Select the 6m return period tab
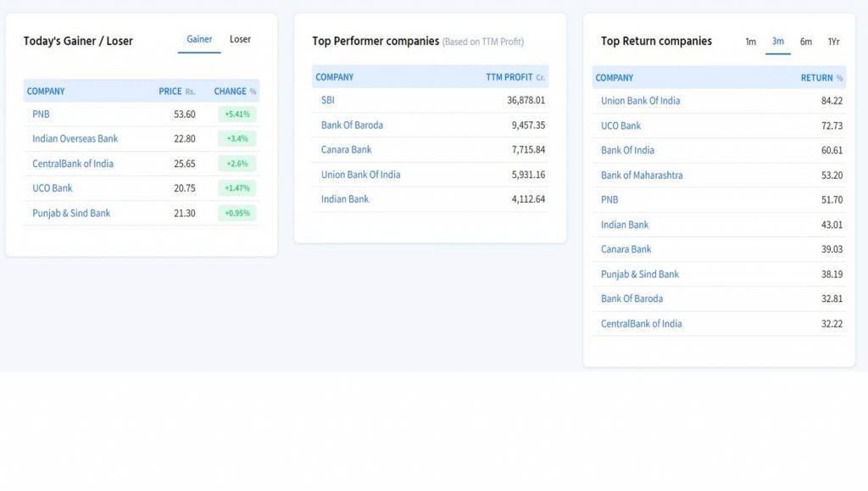The width and height of the screenshot is (868, 491). [x=806, y=42]
